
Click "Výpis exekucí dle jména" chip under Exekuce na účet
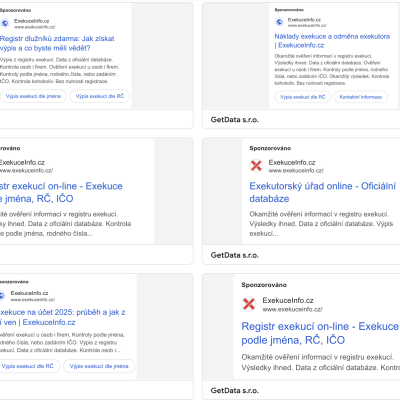click(99, 366)
